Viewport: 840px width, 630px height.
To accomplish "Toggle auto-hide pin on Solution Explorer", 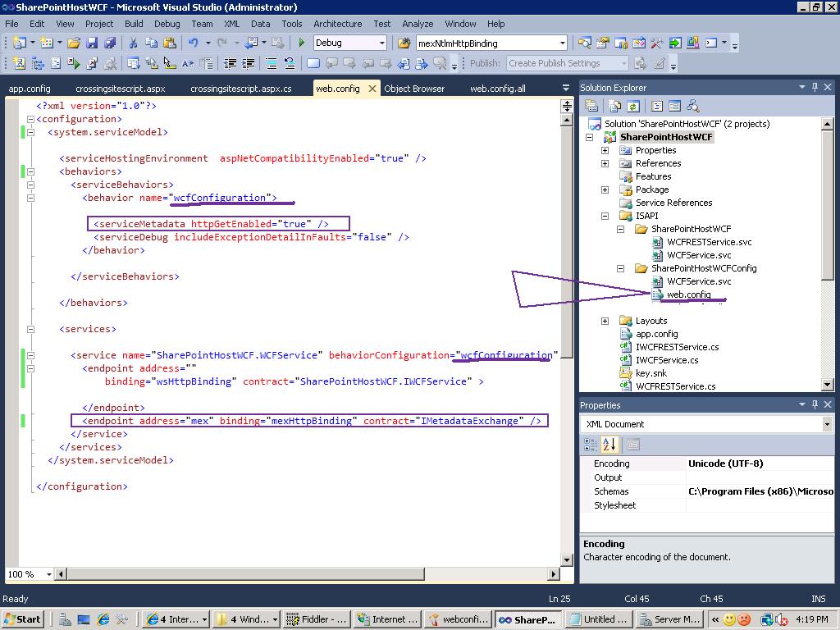I will pos(815,87).
